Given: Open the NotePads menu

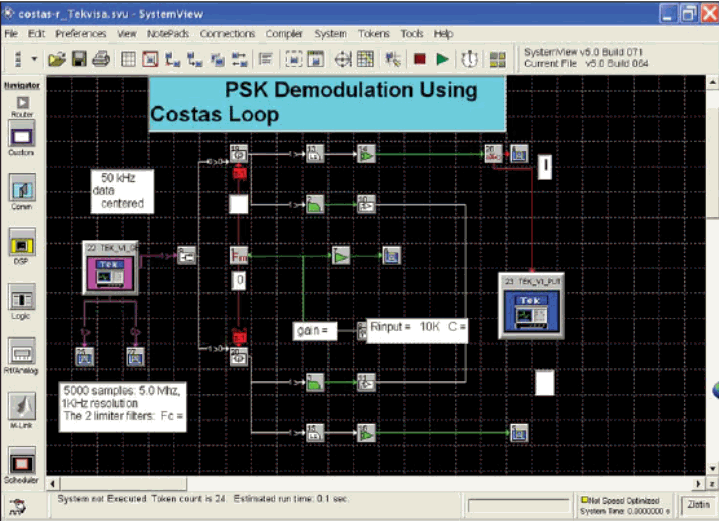Looking at the screenshot, I should pyautogui.click(x=166, y=34).
